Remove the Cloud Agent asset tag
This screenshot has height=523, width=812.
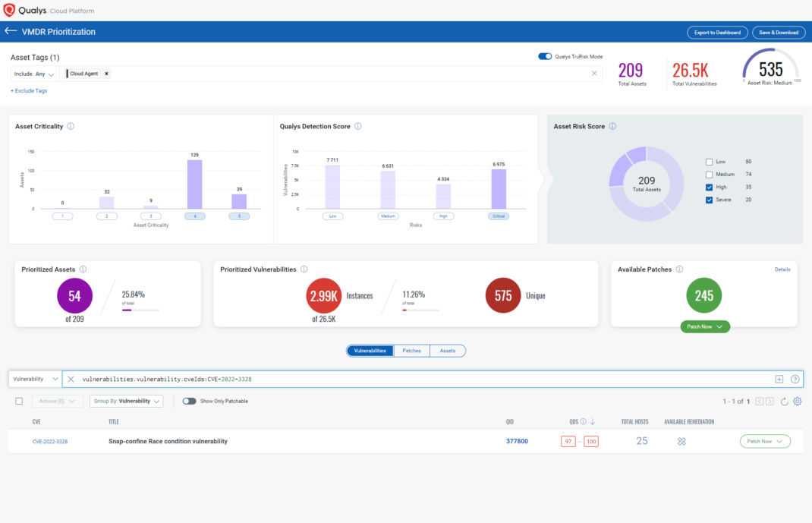point(106,74)
